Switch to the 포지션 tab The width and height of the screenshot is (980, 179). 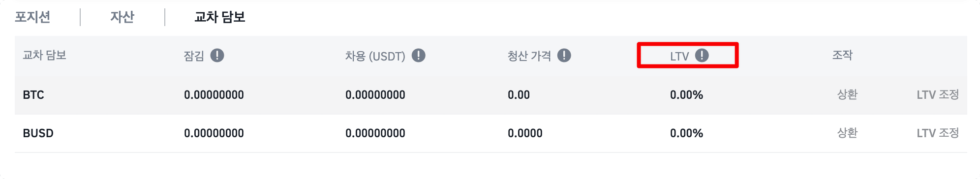point(32,17)
